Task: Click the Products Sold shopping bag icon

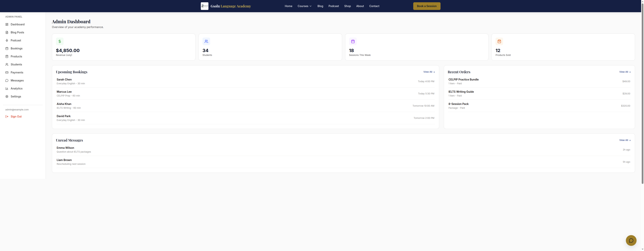Action: point(499,41)
